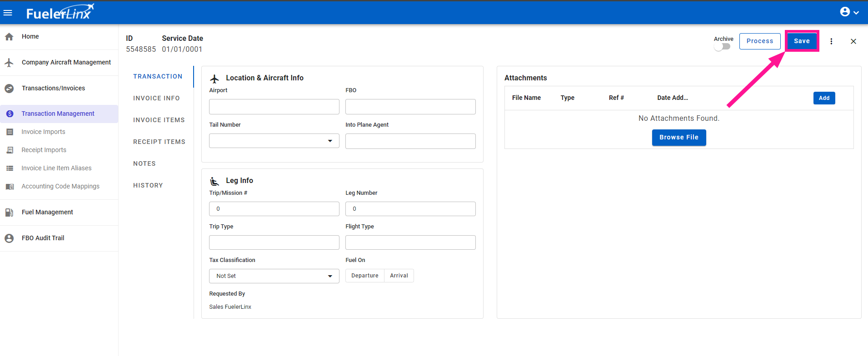Click the No Attachments Found message

click(679, 119)
